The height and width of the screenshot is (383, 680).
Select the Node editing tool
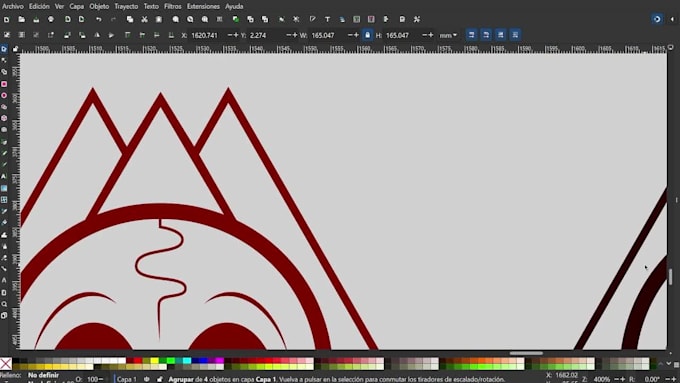coord(4,60)
